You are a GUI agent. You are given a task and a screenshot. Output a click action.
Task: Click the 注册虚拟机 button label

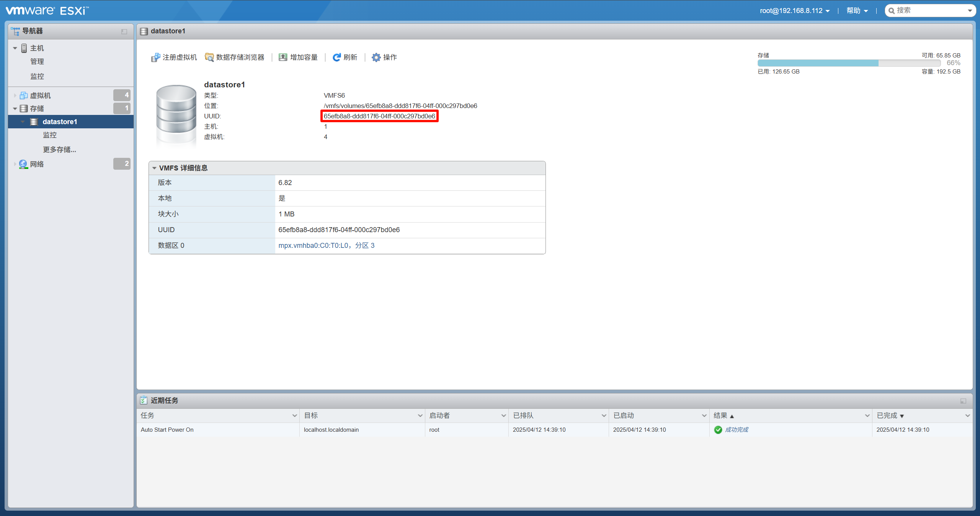pyautogui.click(x=180, y=57)
